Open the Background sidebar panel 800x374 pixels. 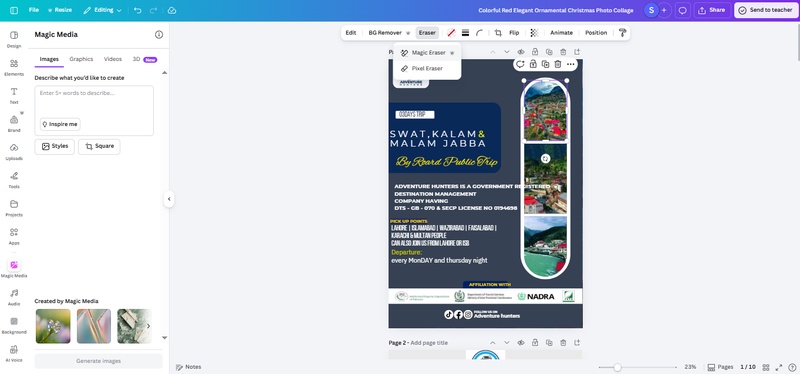tap(14, 325)
